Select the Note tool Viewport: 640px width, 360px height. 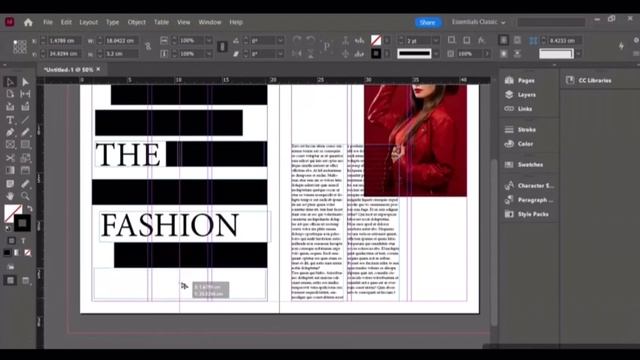tap(10, 184)
